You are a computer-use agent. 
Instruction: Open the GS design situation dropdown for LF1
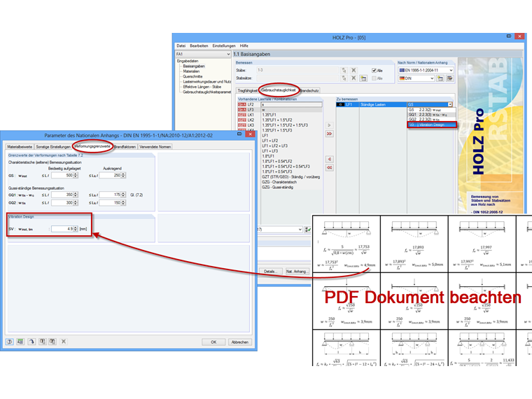pyautogui.click(x=450, y=104)
